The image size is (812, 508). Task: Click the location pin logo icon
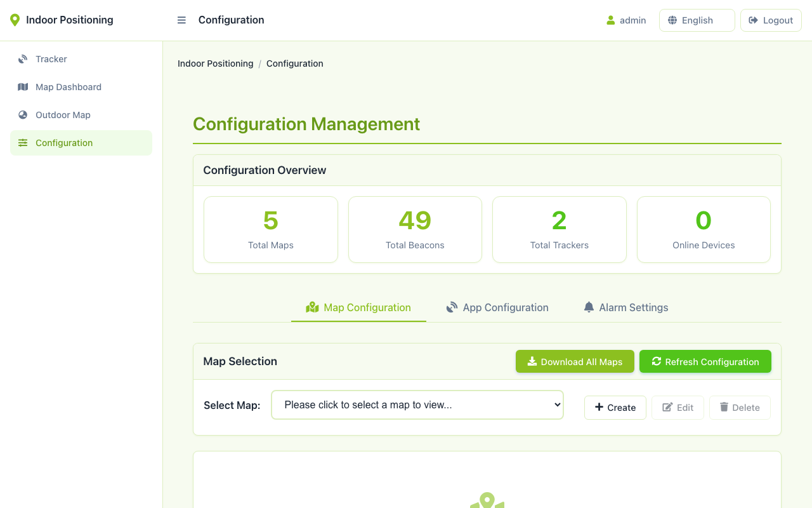15,20
